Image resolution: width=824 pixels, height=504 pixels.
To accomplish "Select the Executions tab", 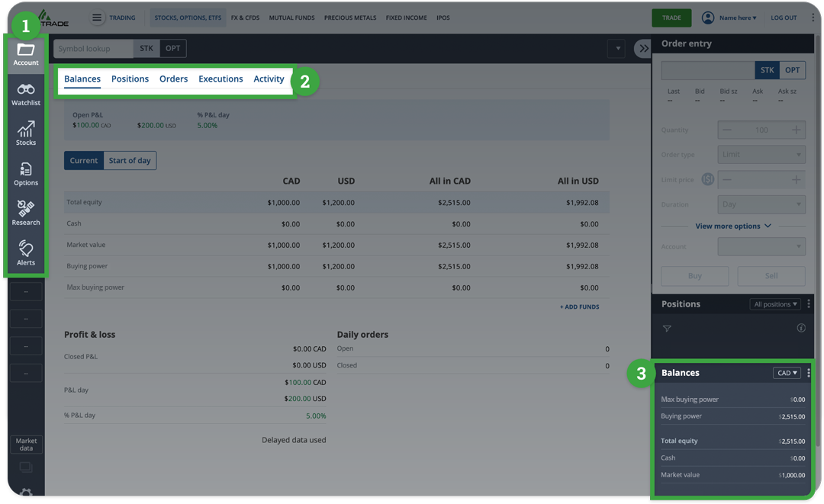I will 220,79.
